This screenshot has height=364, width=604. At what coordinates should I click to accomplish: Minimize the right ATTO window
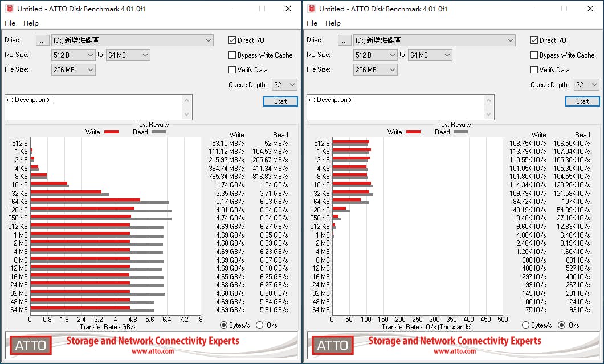(539, 9)
